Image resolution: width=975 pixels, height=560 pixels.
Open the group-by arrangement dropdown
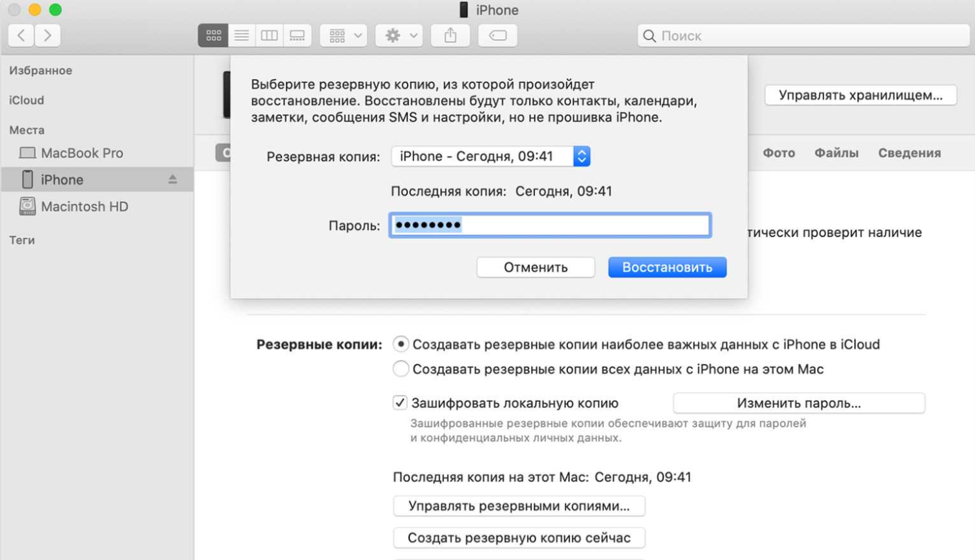click(x=344, y=36)
